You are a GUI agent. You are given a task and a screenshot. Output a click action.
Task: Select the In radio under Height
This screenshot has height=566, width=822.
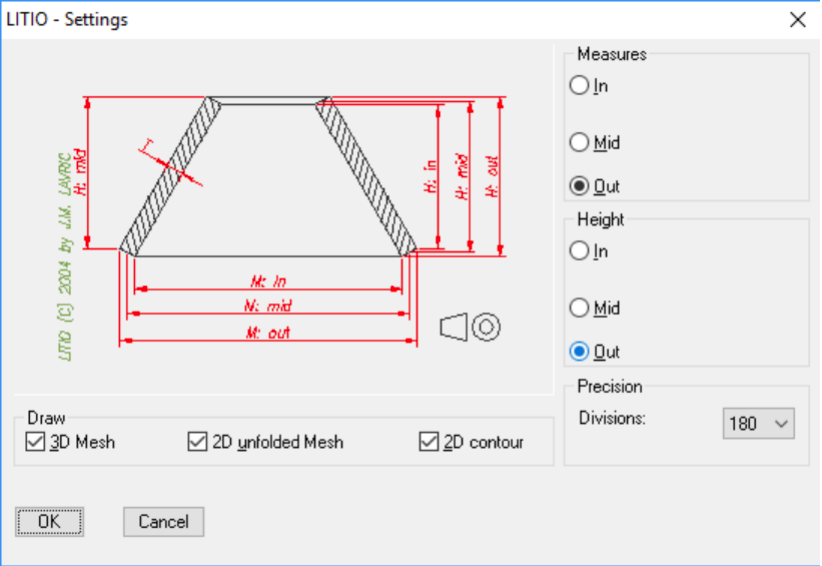(x=579, y=251)
